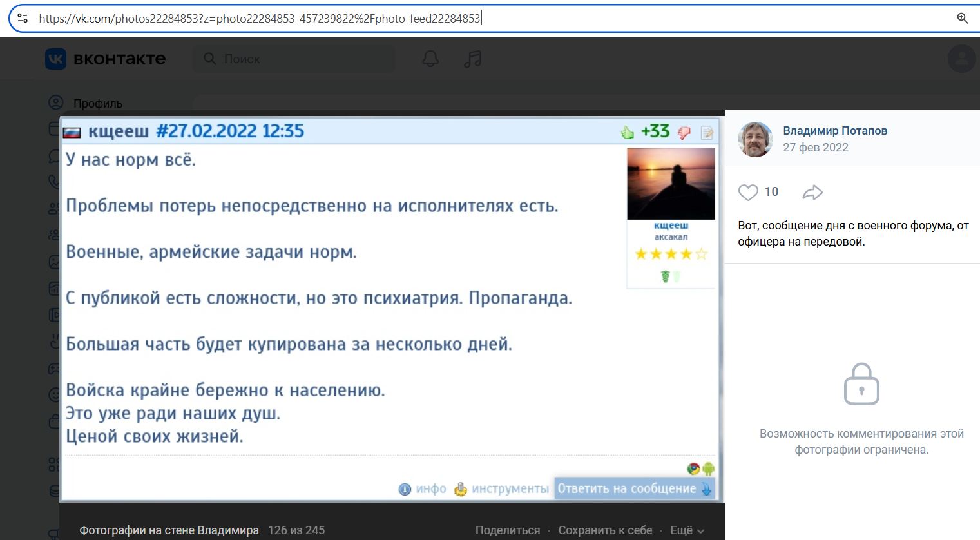Click the browser zoom magnifier icon
980x540 pixels.
point(963,18)
